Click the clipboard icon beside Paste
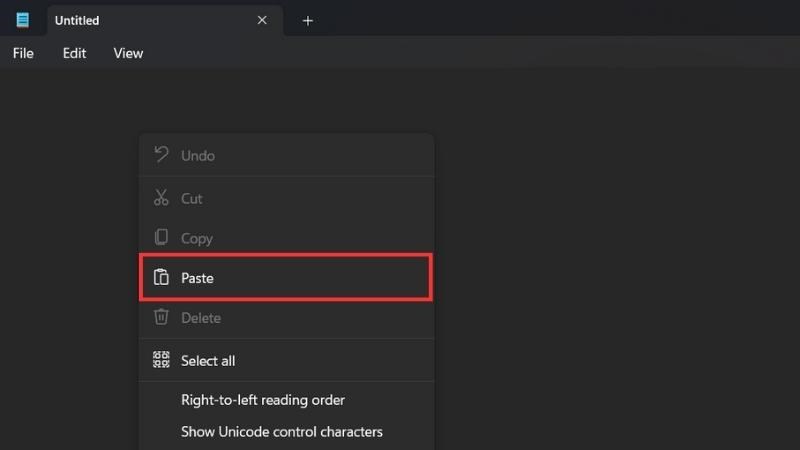Image resolution: width=800 pixels, height=450 pixels. [161, 278]
